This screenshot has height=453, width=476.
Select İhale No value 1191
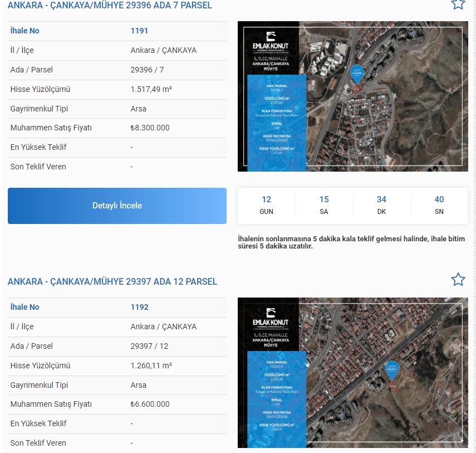139,31
